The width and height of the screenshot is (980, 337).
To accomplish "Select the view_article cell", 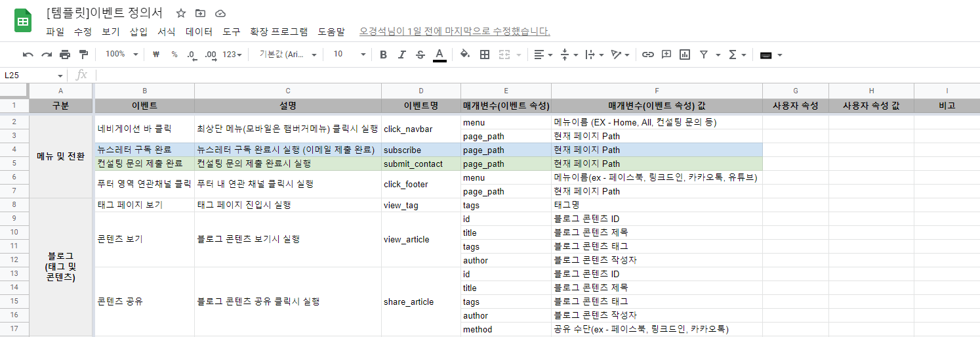I will (421, 239).
